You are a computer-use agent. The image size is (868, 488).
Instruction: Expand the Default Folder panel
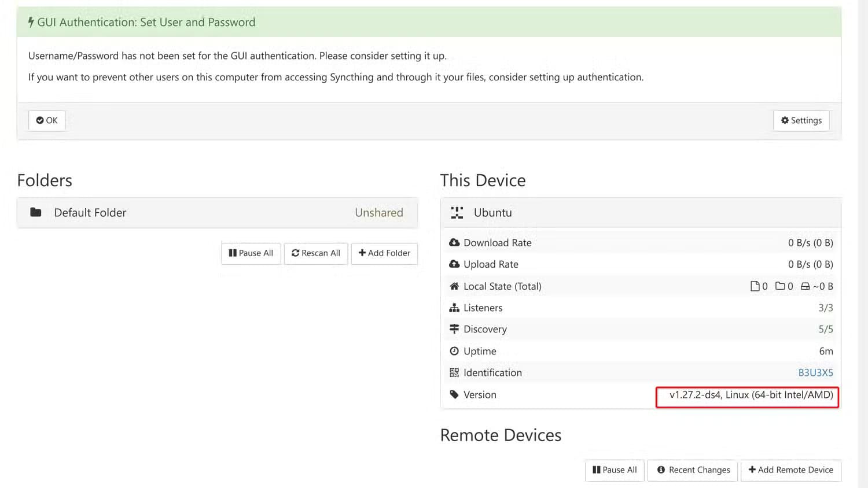click(x=217, y=213)
